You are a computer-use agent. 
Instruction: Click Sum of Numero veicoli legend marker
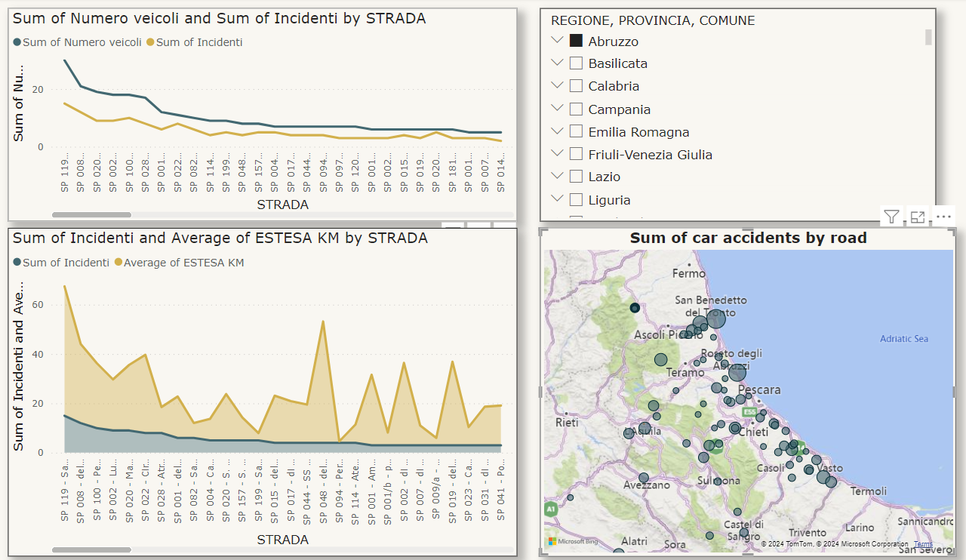point(17,42)
